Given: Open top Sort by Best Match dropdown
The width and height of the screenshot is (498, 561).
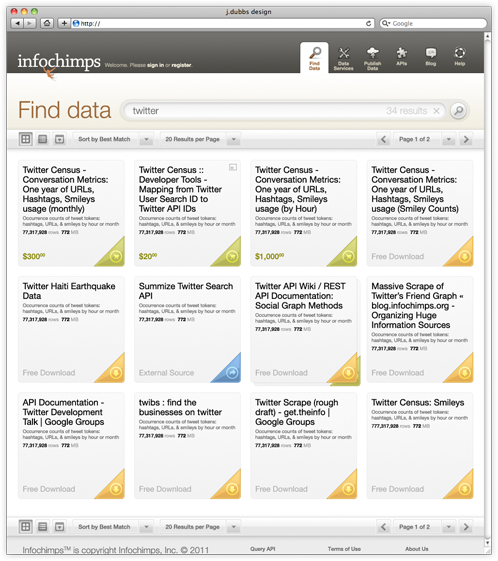Looking at the screenshot, I should [x=113, y=139].
